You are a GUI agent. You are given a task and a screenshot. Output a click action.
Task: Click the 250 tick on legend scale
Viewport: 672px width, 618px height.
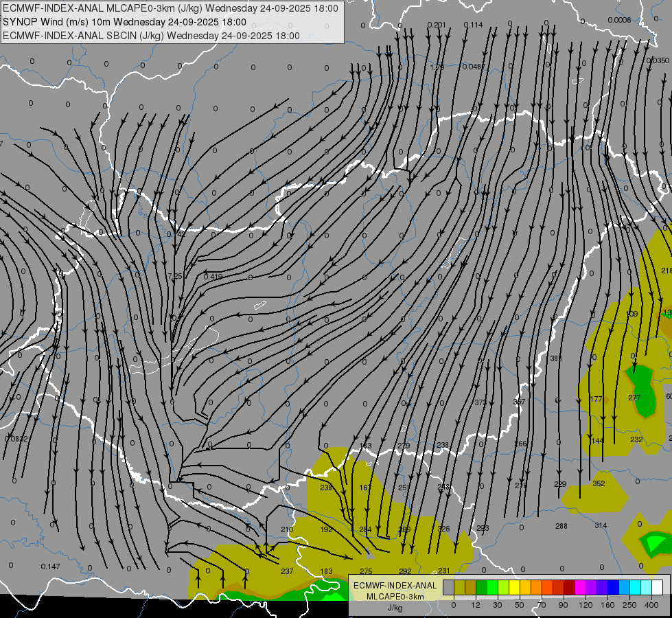pyautogui.click(x=629, y=605)
